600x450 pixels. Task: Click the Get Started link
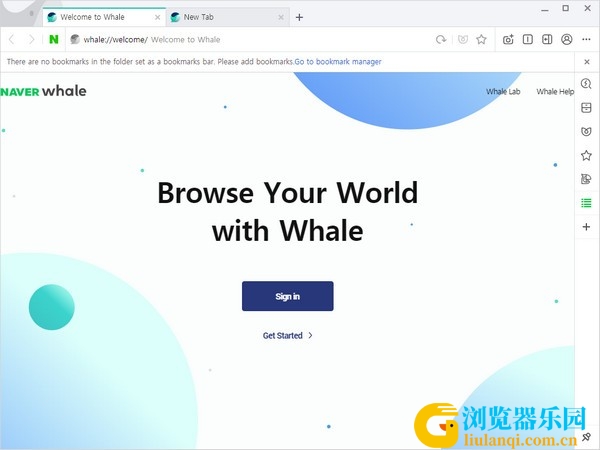coord(288,336)
